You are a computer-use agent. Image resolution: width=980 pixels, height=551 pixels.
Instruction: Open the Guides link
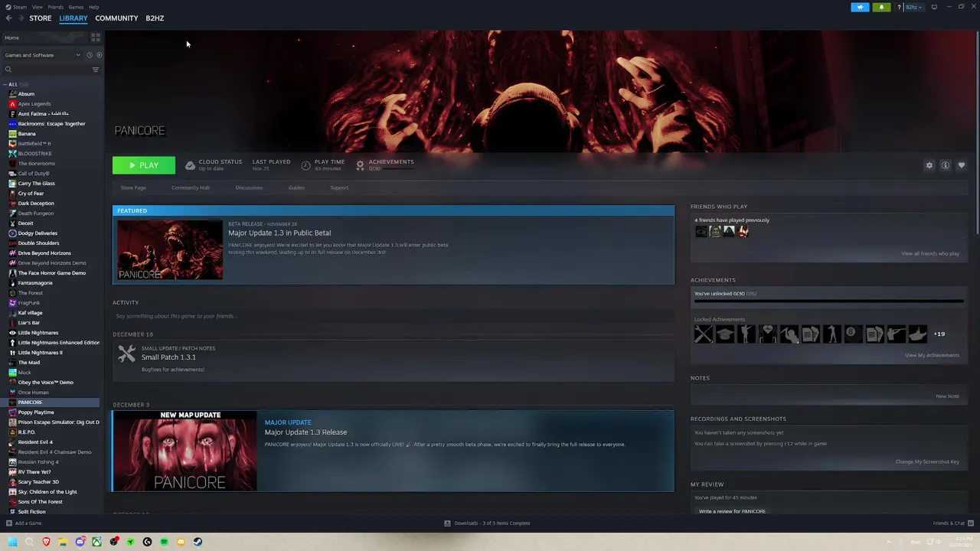click(x=296, y=187)
